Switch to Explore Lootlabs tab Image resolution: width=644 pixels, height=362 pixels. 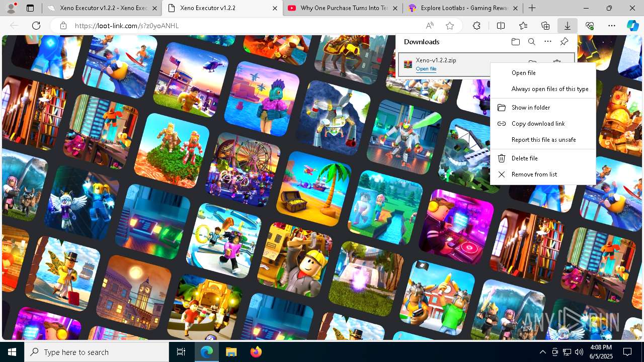[x=463, y=8]
